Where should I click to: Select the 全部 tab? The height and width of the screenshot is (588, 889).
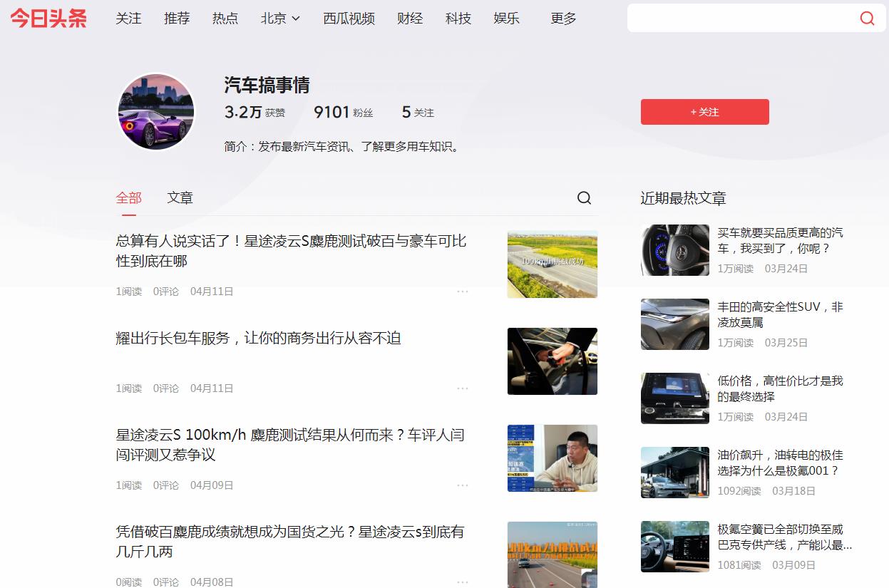point(129,198)
